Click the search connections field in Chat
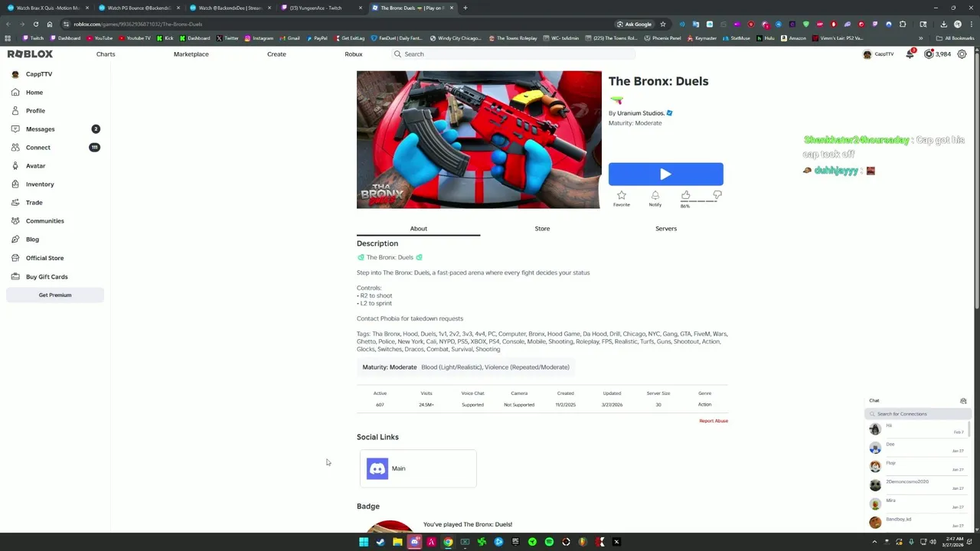 [918, 414]
